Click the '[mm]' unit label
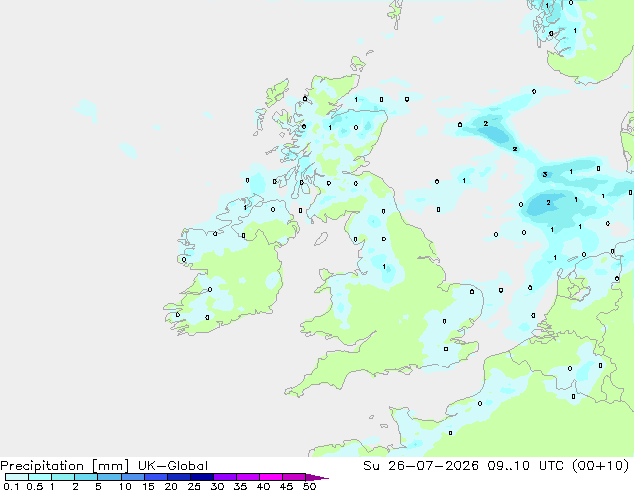Image resolution: width=634 pixels, height=490 pixels. coord(110,466)
